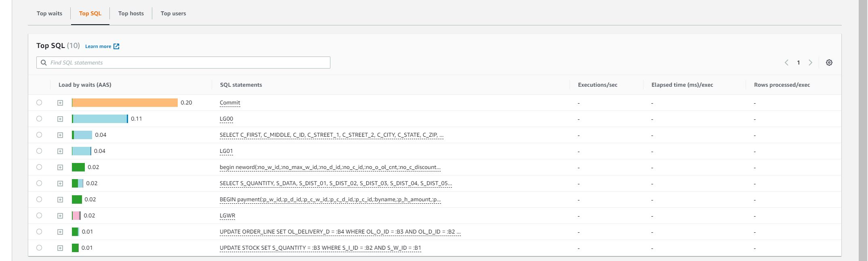The height and width of the screenshot is (261, 868).
Task: Expand the UPDATE STOCK statement row
Action: [x=60, y=248]
